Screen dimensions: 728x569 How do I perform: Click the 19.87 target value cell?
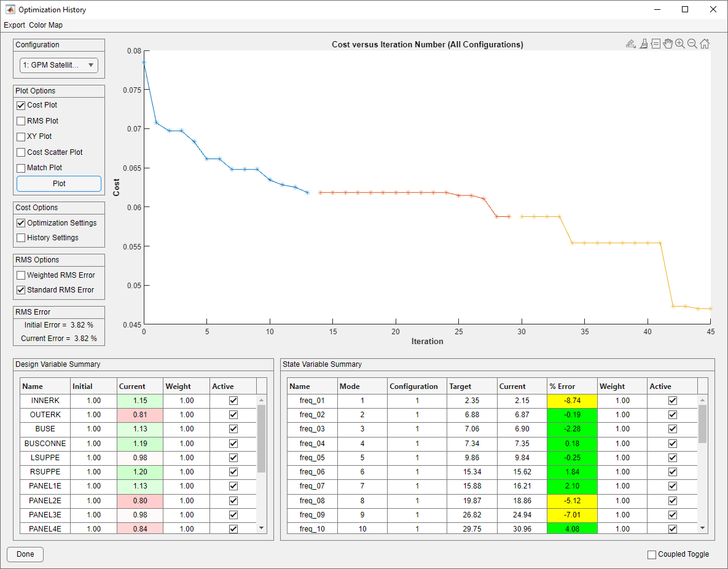click(472, 501)
